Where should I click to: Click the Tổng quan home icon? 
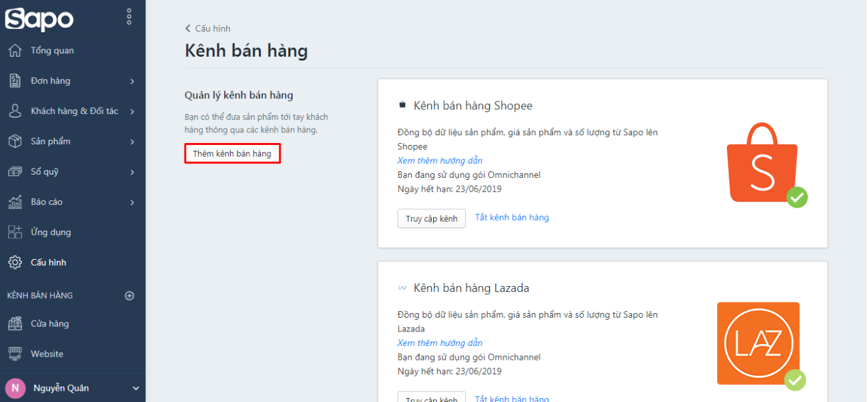coord(14,51)
